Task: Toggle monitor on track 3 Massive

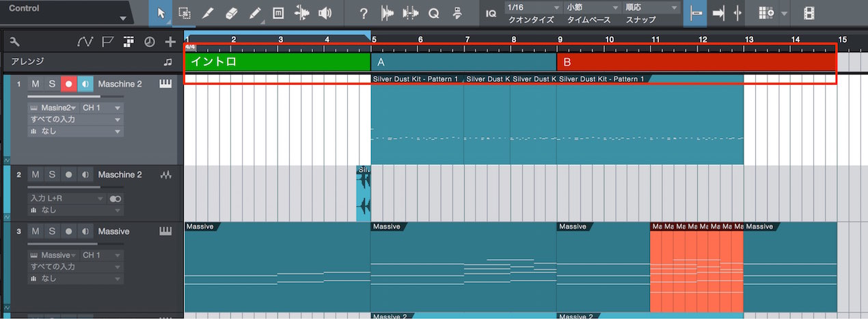Action: click(x=85, y=232)
